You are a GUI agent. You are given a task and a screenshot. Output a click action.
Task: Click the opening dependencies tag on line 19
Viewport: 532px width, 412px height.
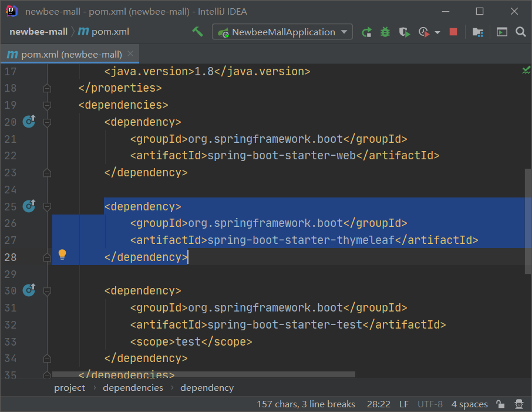click(x=123, y=105)
